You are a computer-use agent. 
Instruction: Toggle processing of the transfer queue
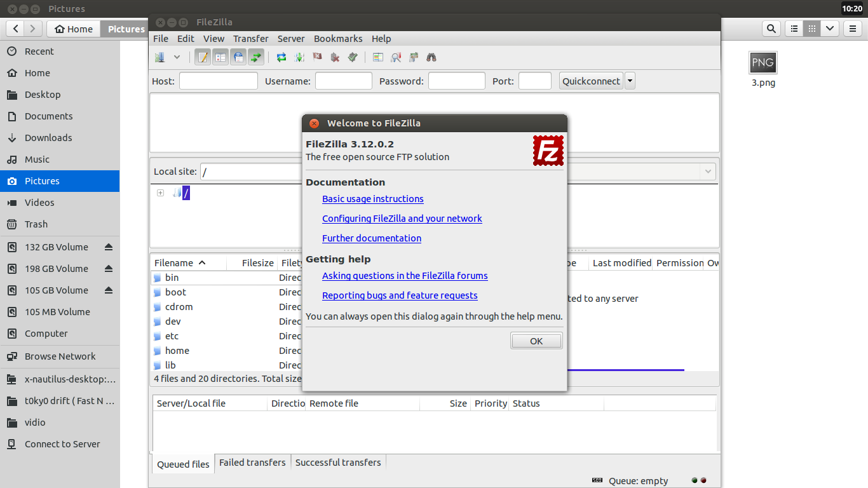pyautogui.click(x=299, y=57)
